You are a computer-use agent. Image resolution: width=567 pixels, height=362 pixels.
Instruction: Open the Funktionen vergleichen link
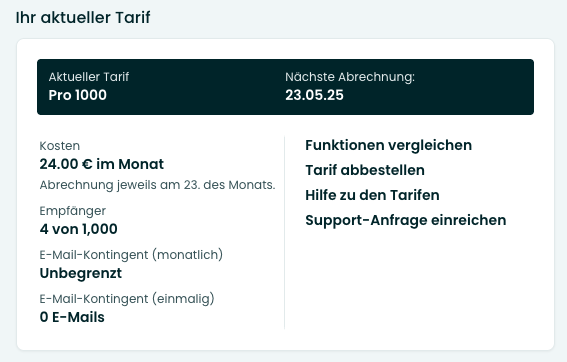coord(388,145)
